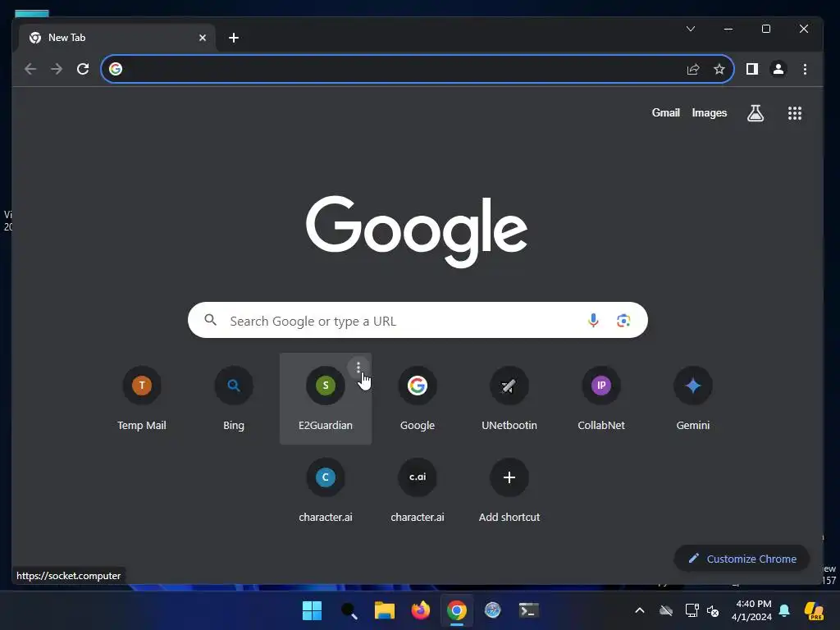Open the tab search dropdown arrow
The height and width of the screenshot is (630, 840).
691,29
